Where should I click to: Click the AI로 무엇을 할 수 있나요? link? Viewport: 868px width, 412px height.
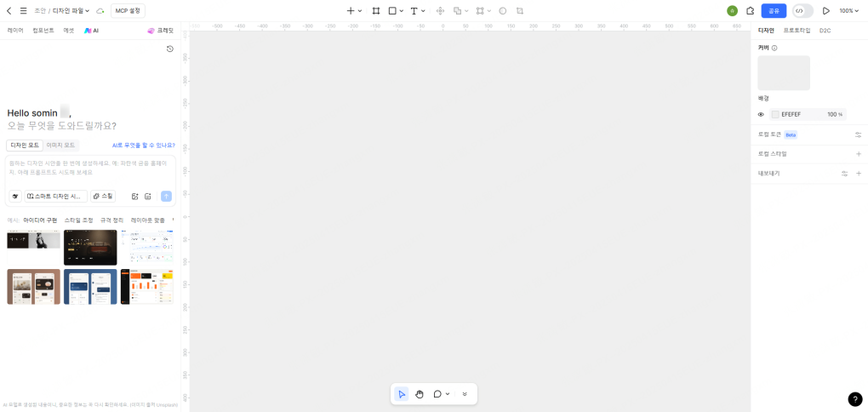(x=143, y=145)
